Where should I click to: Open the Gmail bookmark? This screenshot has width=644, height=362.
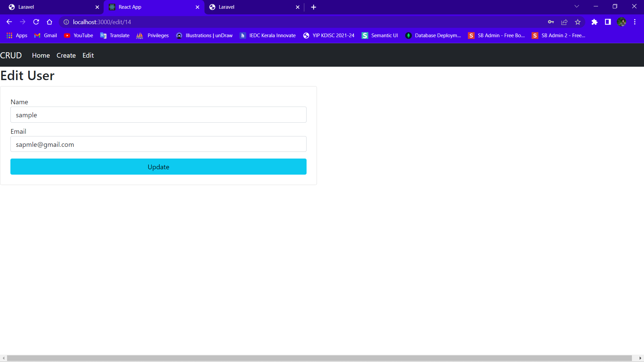coord(45,35)
